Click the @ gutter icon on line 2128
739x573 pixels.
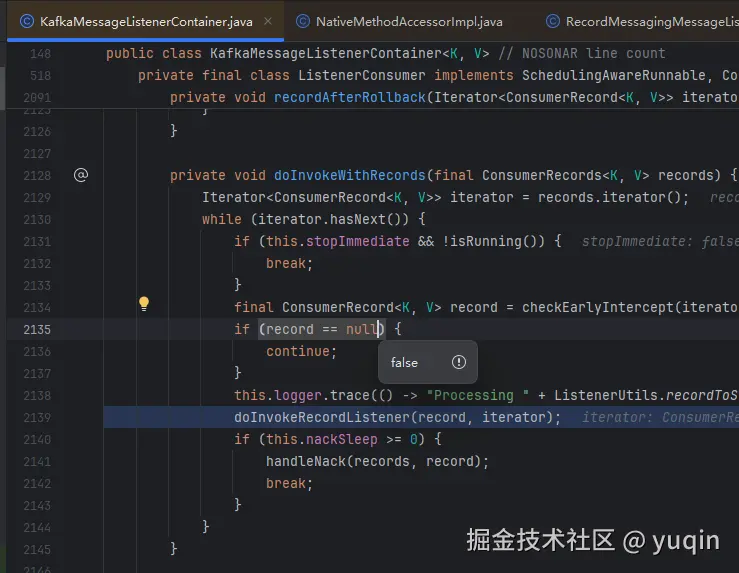[x=81, y=175]
